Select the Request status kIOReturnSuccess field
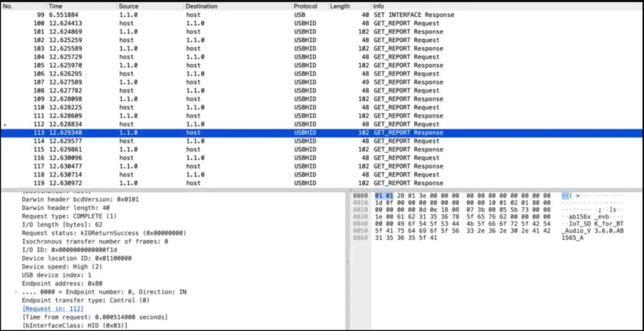This screenshot has width=644, height=331. tap(104, 234)
